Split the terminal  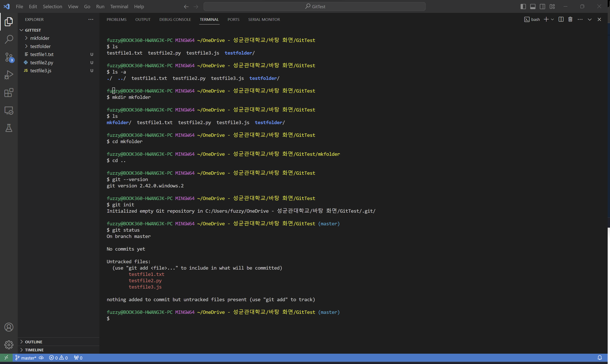(x=561, y=19)
